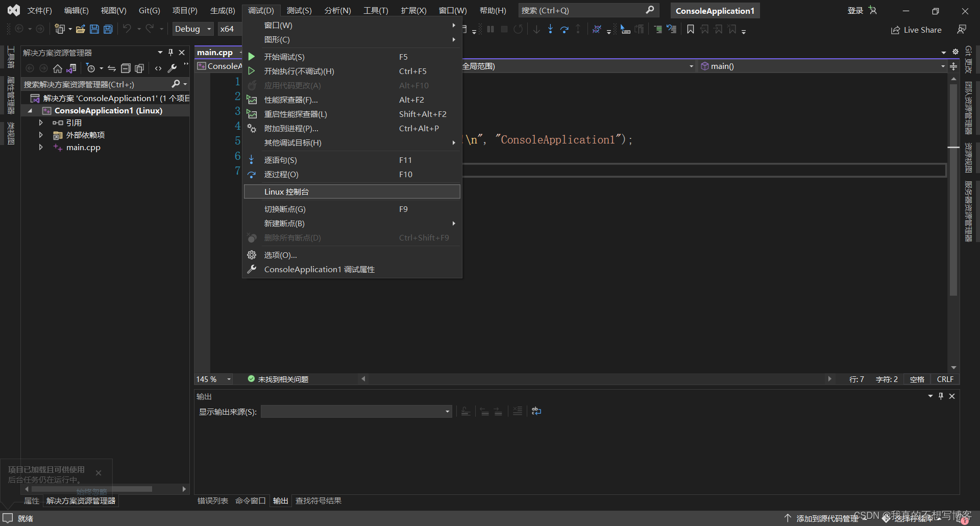This screenshot has width=980, height=526.
Task: Click the Save All toolbar icon
Action: (x=108, y=29)
